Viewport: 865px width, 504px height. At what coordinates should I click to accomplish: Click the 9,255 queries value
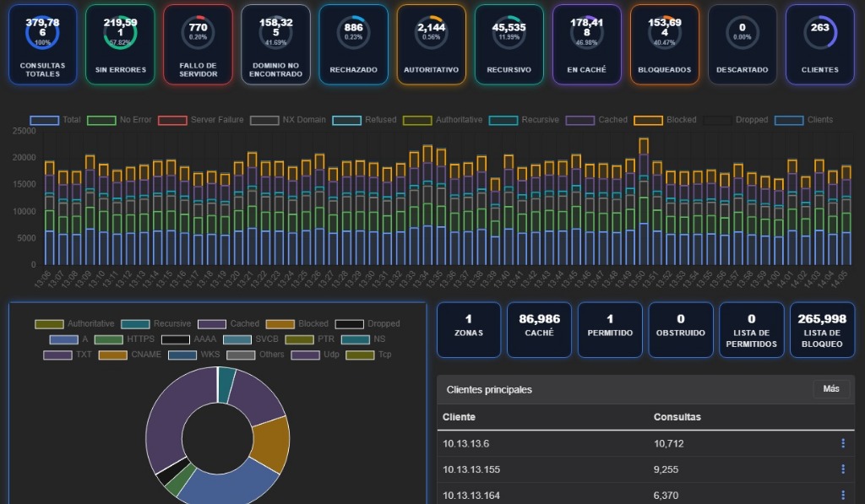666,469
